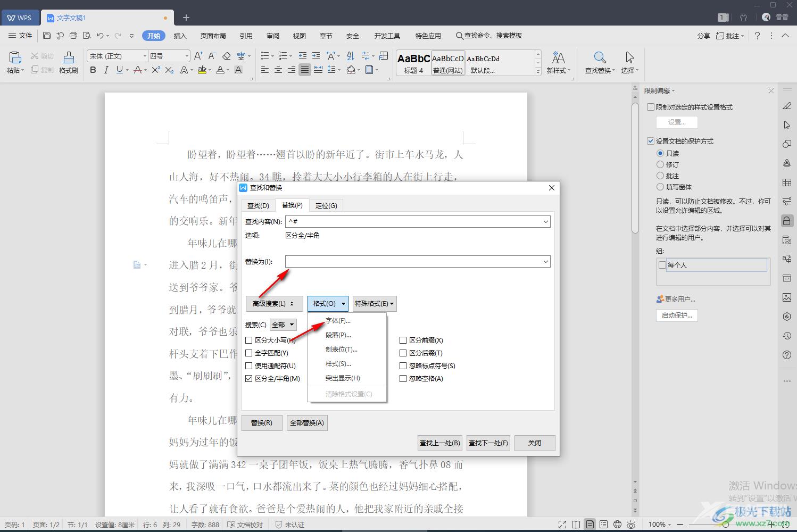The height and width of the screenshot is (532, 797).
Task: Click the font color swatch
Action: (x=220, y=70)
